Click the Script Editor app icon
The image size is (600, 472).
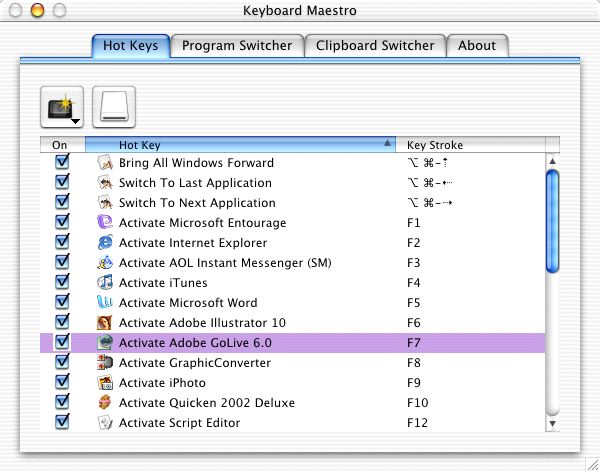105,422
